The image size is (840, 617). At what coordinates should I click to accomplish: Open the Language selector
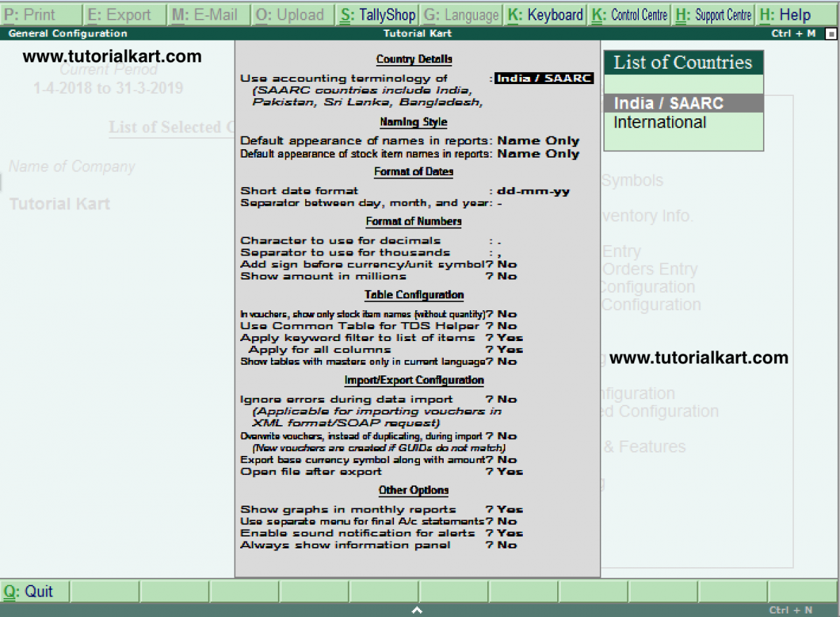[x=461, y=14]
